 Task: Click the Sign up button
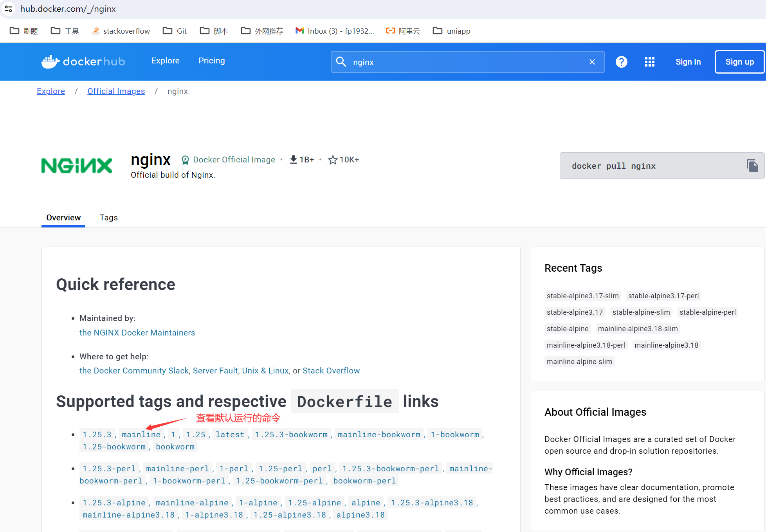[740, 62]
